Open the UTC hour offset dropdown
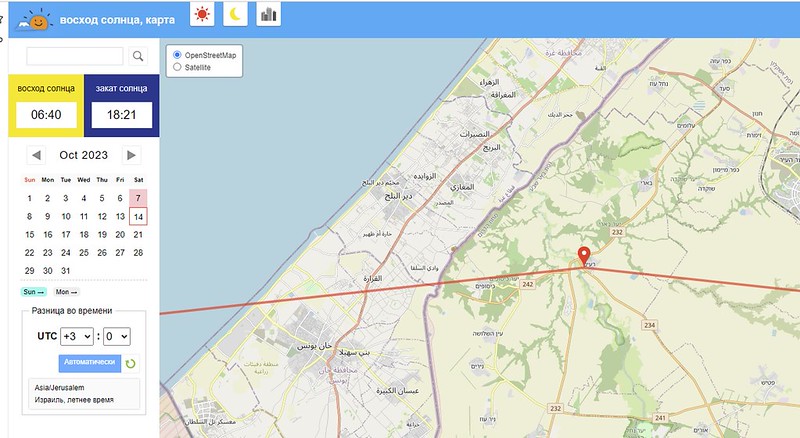Screen dimensions: 800x438 (77, 336)
